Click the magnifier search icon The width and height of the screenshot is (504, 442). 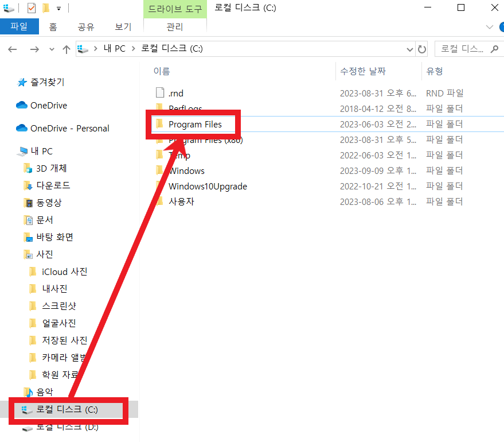494,49
